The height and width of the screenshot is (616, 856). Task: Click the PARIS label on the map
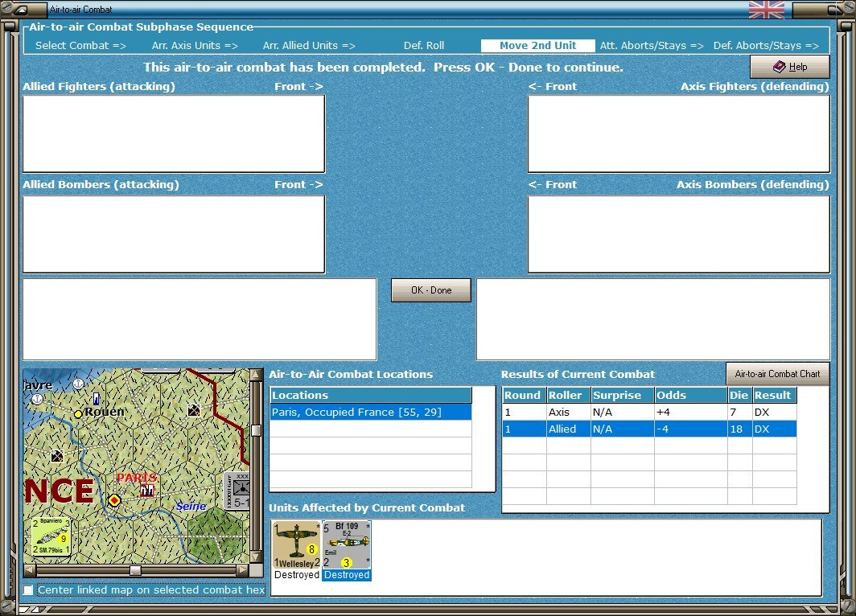[x=137, y=478]
